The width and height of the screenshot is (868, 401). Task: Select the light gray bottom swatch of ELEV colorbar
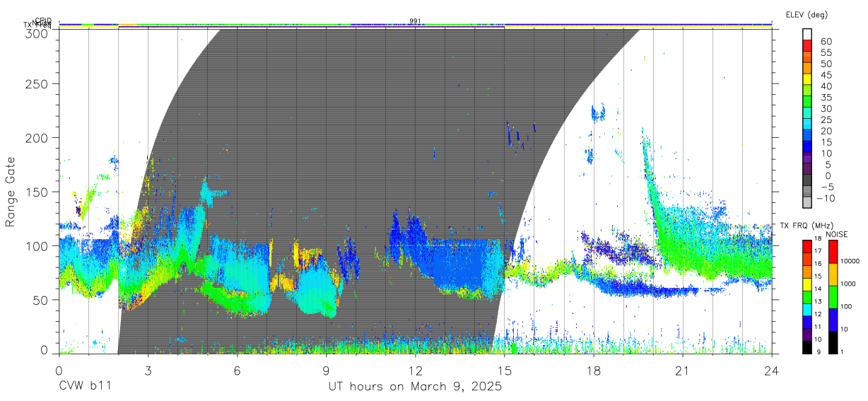pos(808,204)
